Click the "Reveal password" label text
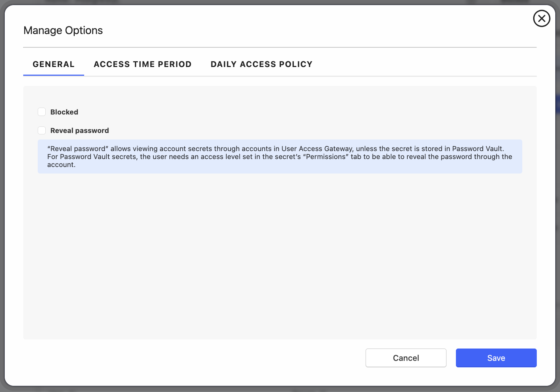Viewport: 560px width, 392px height. point(79,130)
